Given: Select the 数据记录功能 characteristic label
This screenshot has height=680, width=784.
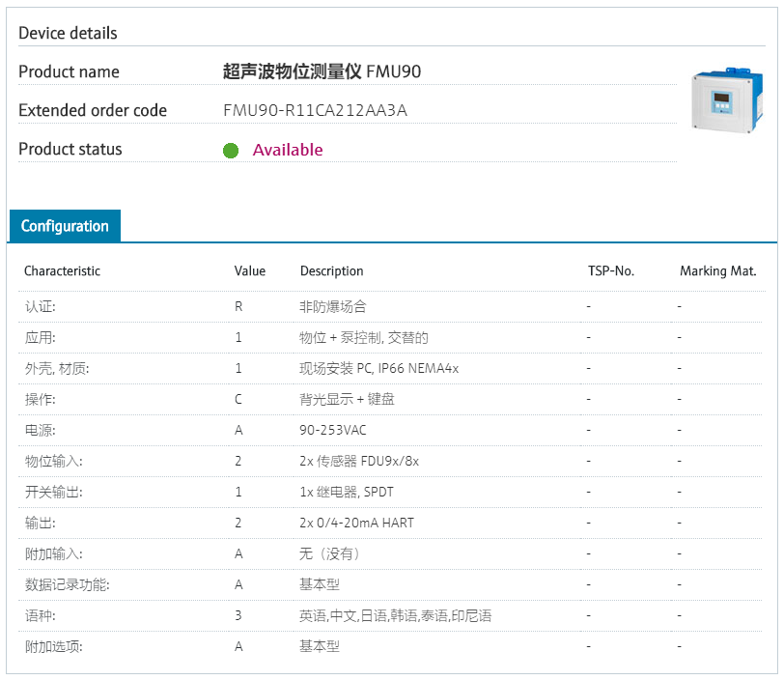Looking at the screenshot, I should click(x=67, y=585).
